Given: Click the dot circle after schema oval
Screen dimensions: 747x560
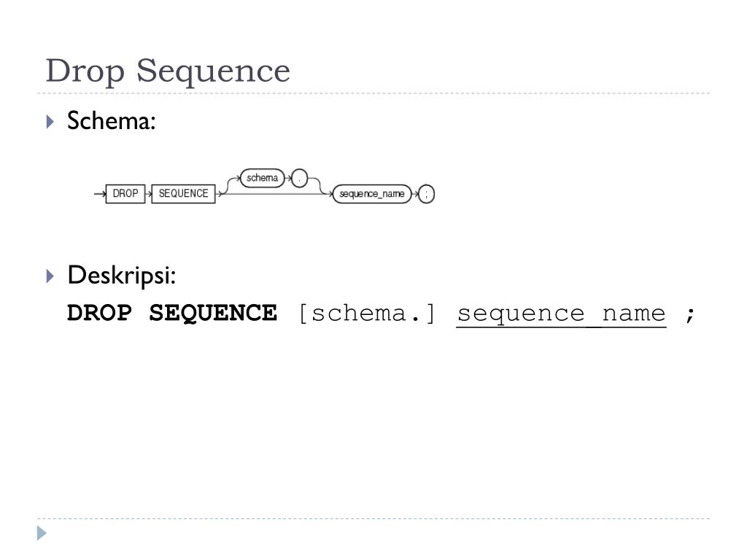Looking at the screenshot, I should [x=299, y=179].
